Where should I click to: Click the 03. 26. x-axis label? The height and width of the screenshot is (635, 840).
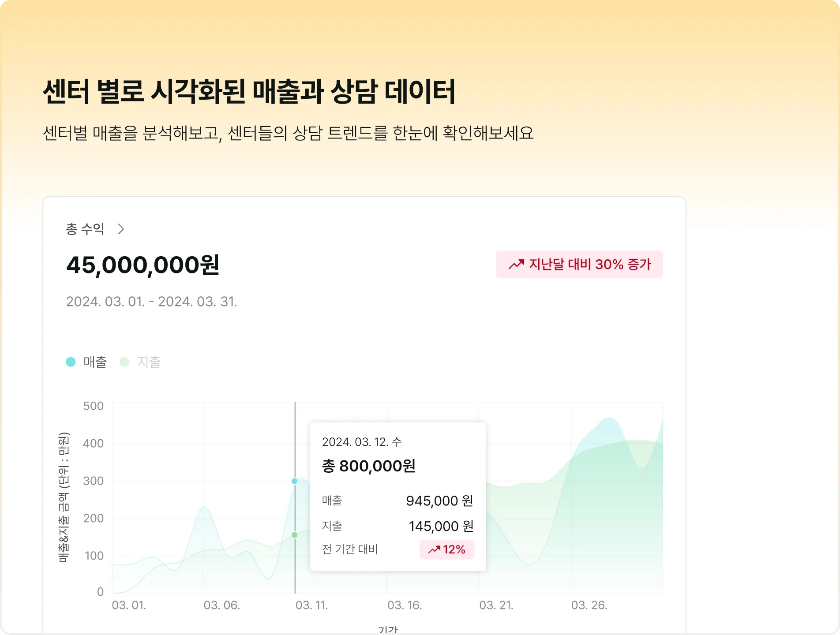[589, 605]
